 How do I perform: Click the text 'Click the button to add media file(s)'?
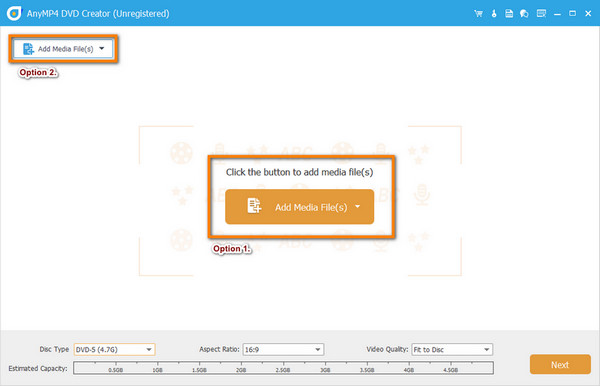click(299, 172)
